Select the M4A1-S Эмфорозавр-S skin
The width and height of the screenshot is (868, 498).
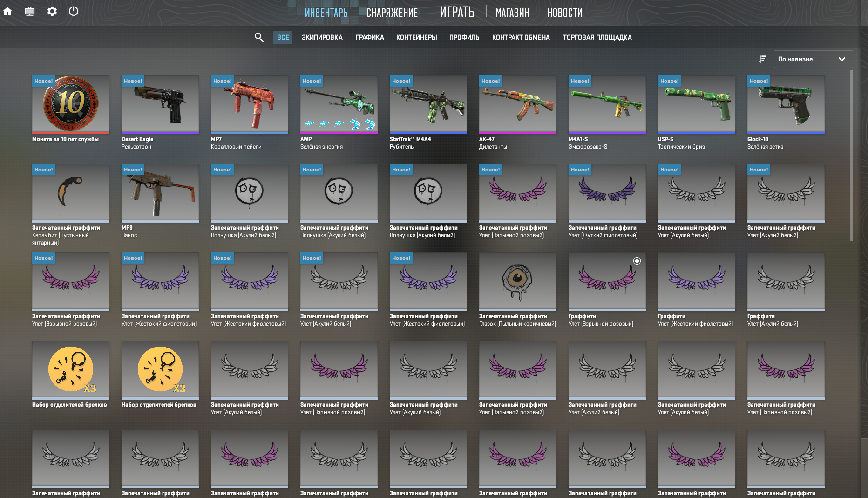coord(607,105)
